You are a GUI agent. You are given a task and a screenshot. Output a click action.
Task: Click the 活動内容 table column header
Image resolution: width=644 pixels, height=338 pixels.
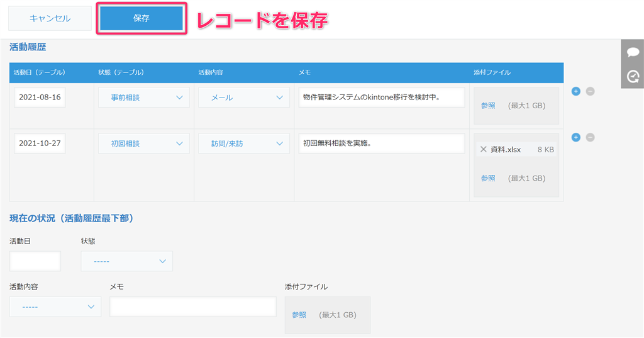click(x=211, y=72)
